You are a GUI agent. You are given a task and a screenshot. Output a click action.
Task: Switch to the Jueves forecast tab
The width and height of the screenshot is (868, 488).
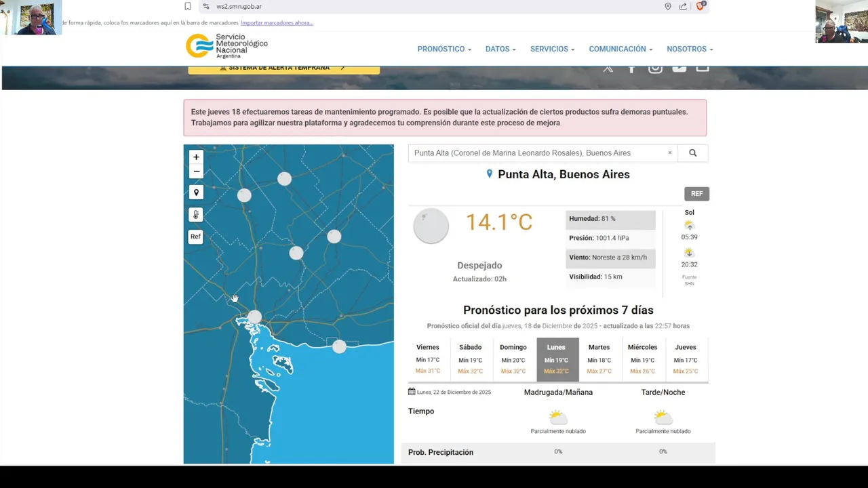[x=686, y=359]
